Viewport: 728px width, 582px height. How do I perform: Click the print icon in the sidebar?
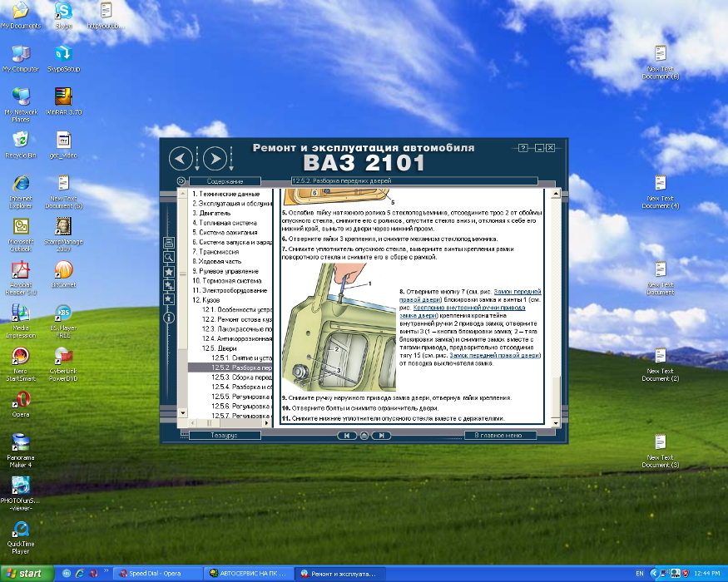tap(169, 243)
